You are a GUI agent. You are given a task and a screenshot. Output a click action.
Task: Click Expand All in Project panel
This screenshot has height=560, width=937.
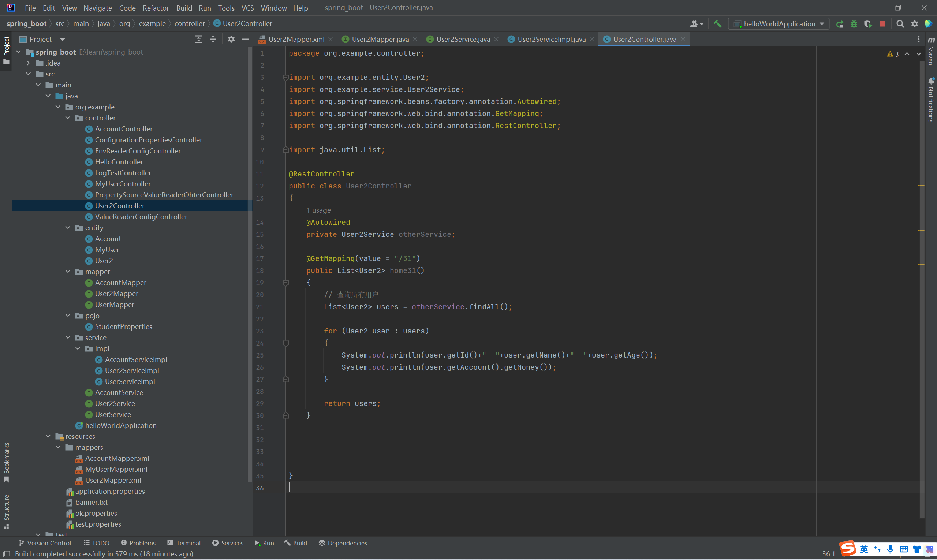tap(198, 39)
